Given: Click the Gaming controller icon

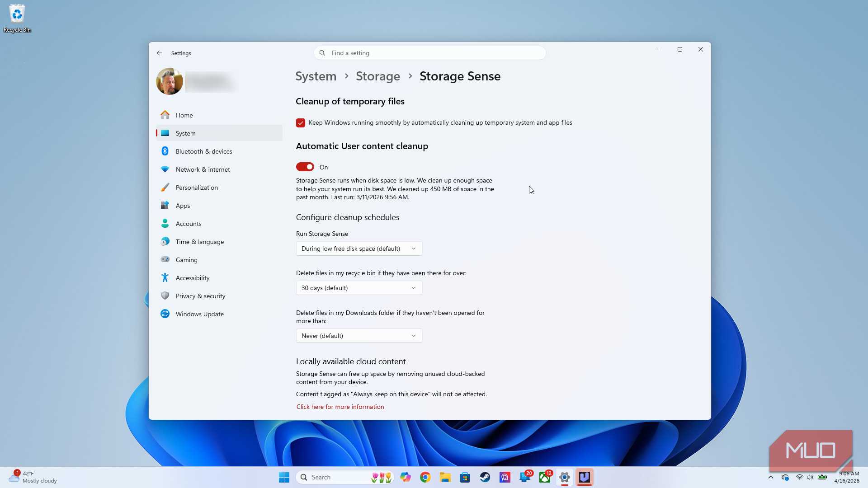Looking at the screenshot, I should click(165, 260).
